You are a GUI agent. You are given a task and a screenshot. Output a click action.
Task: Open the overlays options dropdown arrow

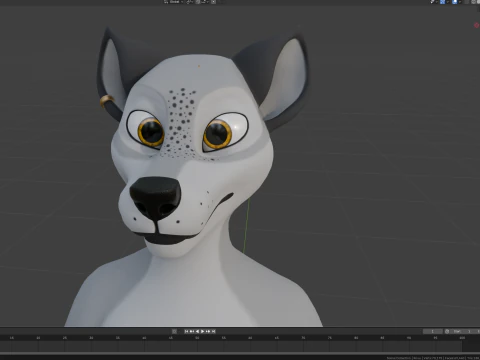460,2
